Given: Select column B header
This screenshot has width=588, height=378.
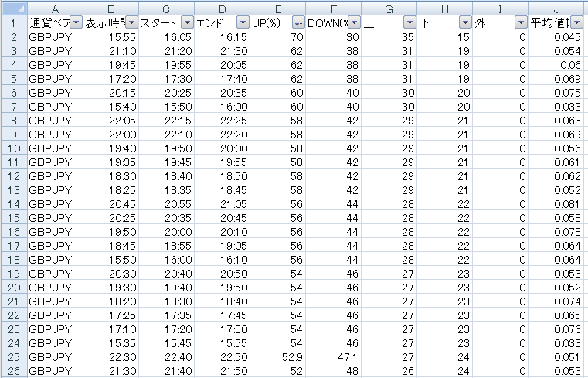Looking at the screenshot, I should [110, 9].
